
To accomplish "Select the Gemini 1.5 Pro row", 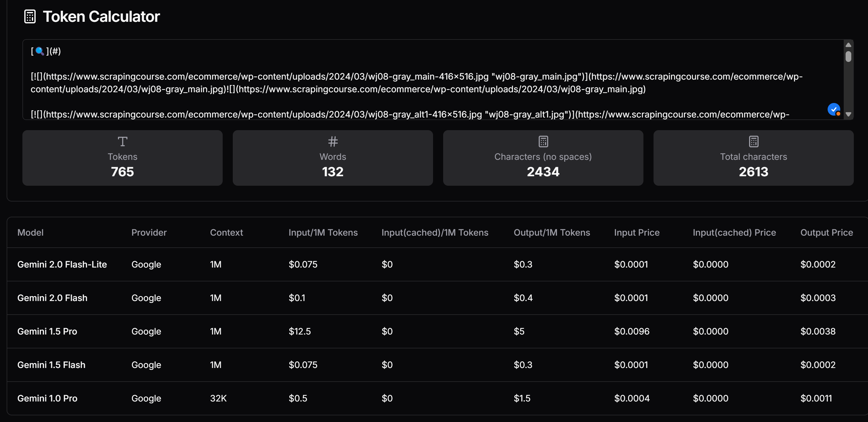I will coord(47,331).
